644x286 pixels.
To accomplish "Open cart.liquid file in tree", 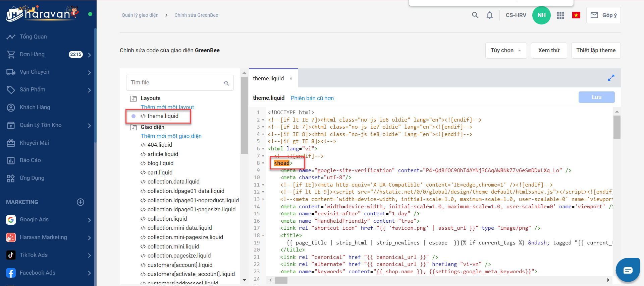I will tap(160, 172).
